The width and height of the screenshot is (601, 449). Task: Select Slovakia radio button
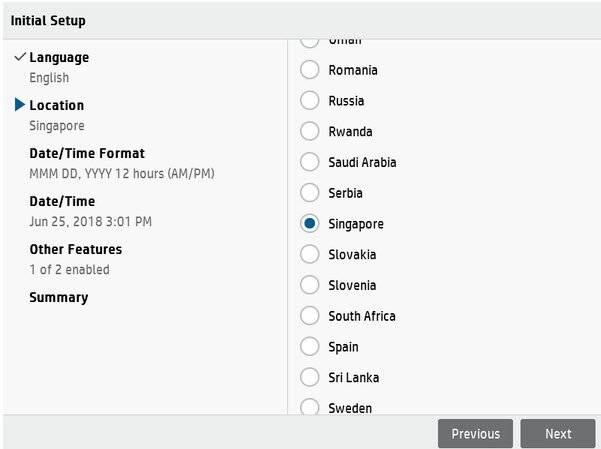(310, 255)
